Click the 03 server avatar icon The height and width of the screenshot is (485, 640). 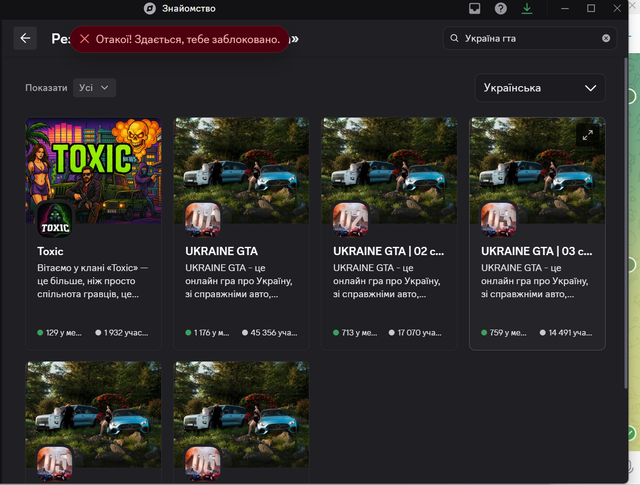[498, 220]
